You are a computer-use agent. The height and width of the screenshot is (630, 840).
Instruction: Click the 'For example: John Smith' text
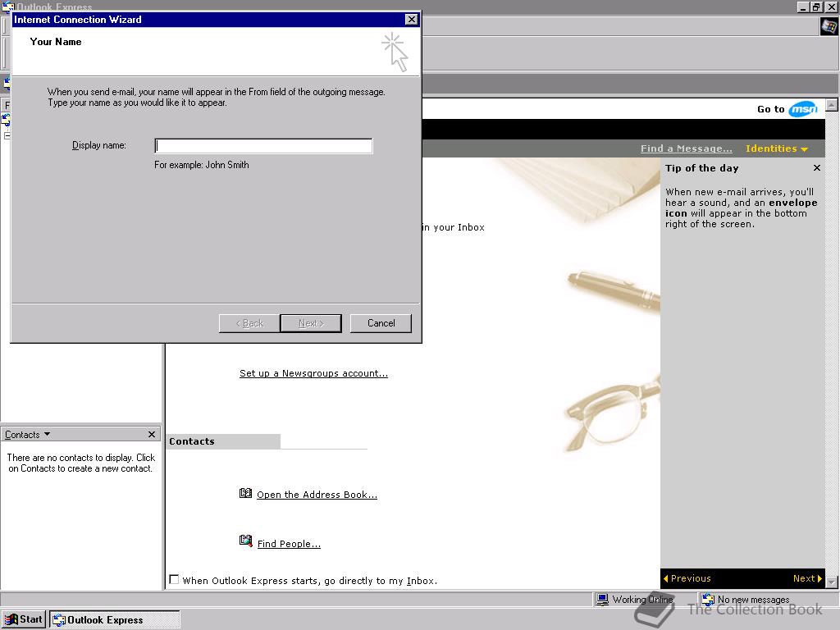202,164
